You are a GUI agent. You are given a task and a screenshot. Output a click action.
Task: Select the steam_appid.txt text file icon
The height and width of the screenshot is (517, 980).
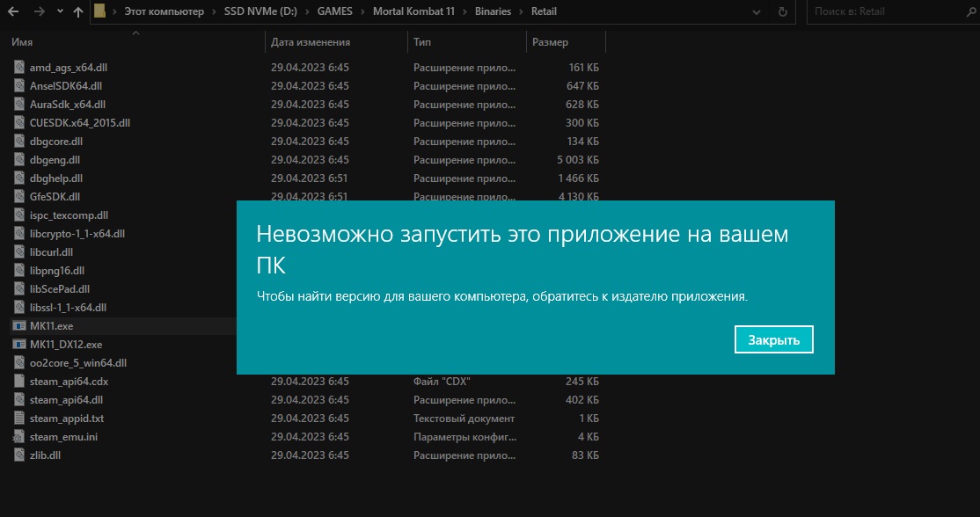[x=19, y=419]
